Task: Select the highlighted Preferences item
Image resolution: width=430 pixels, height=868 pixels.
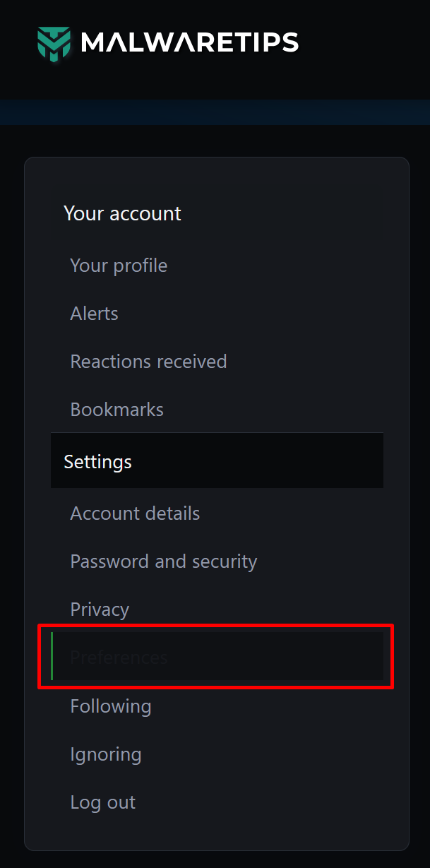Action: click(x=217, y=657)
